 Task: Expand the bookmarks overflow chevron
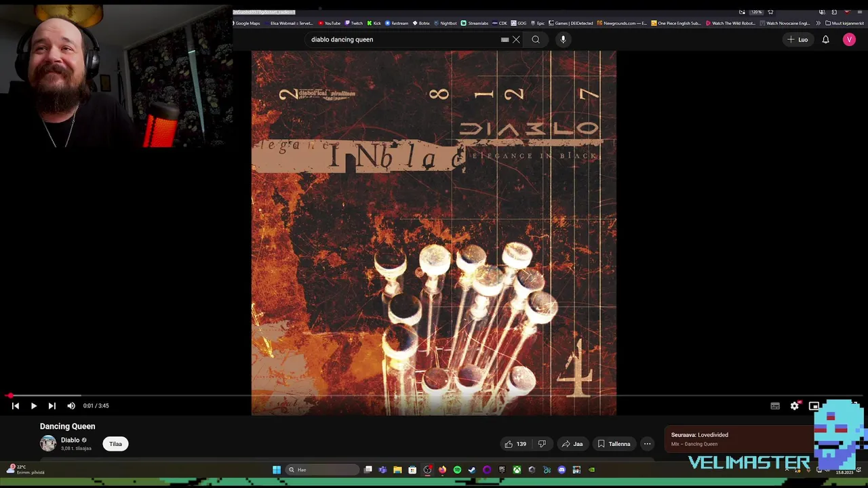818,23
